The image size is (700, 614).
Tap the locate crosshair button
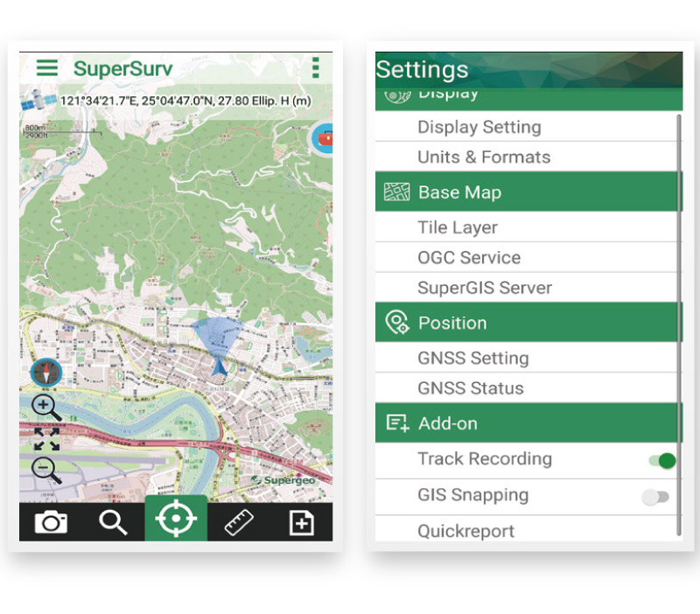[176, 519]
